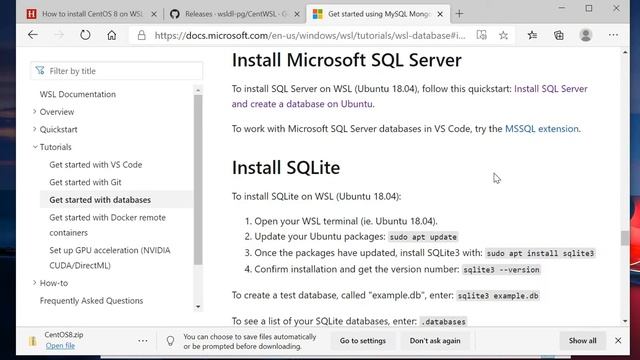Screen dimensions: 640x360
Task: Click the sudo apt install sqlite3 code
Action: point(540,253)
